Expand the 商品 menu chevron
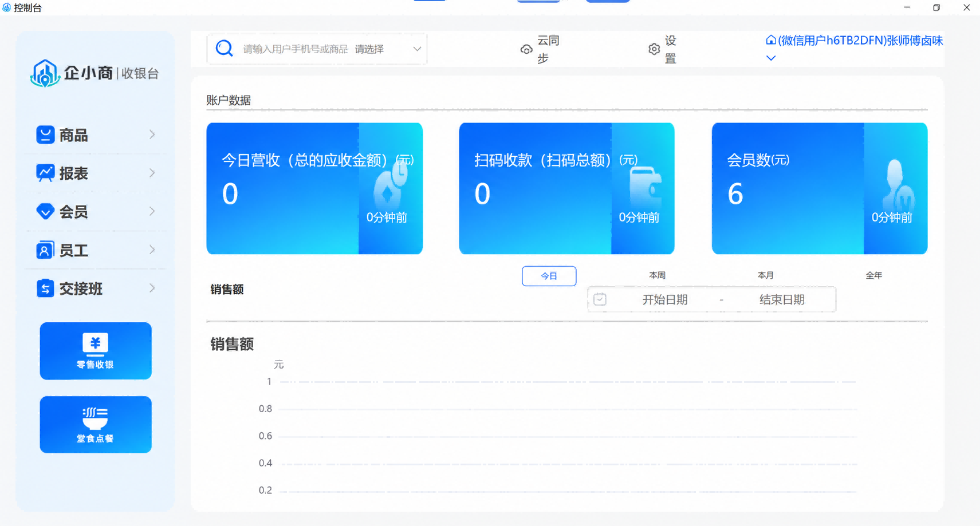This screenshot has width=980, height=526. pos(152,135)
